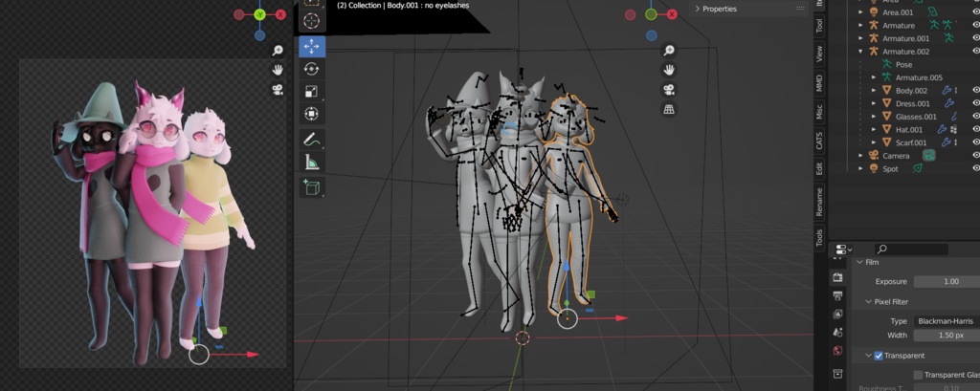Hide Body.002 via eye icon
The height and width of the screenshot is (391, 980).
coord(975,91)
